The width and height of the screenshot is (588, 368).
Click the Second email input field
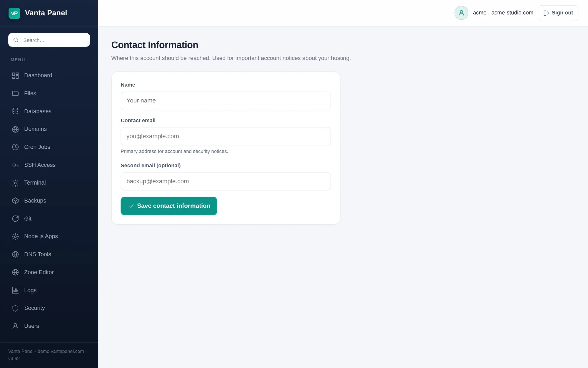pos(225,181)
